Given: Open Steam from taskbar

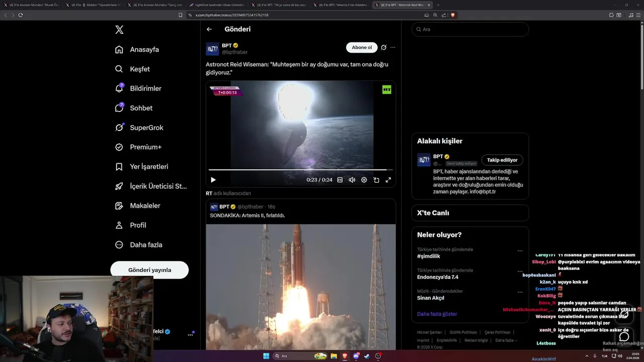Looking at the screenshot, I should tap(367, 356).
